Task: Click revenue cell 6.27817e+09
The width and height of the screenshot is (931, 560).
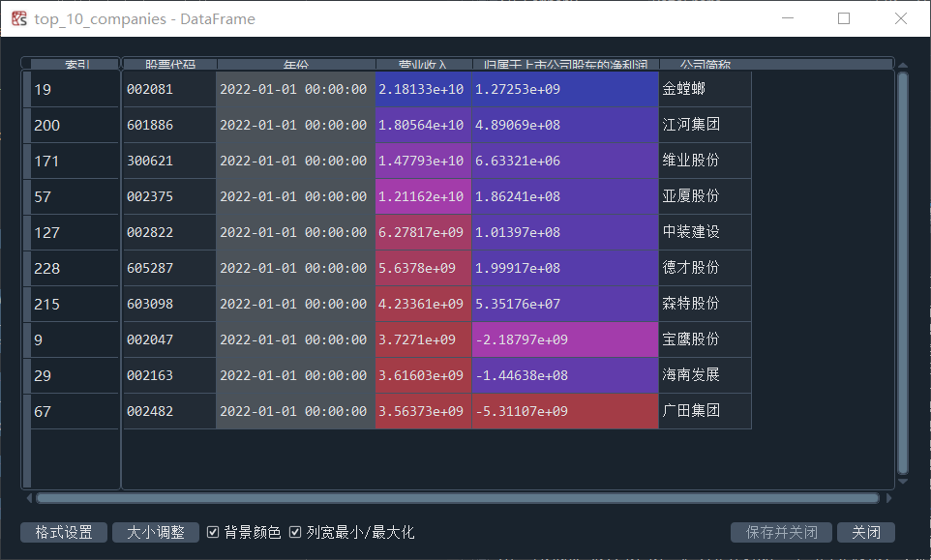Action: coord(423,232)
